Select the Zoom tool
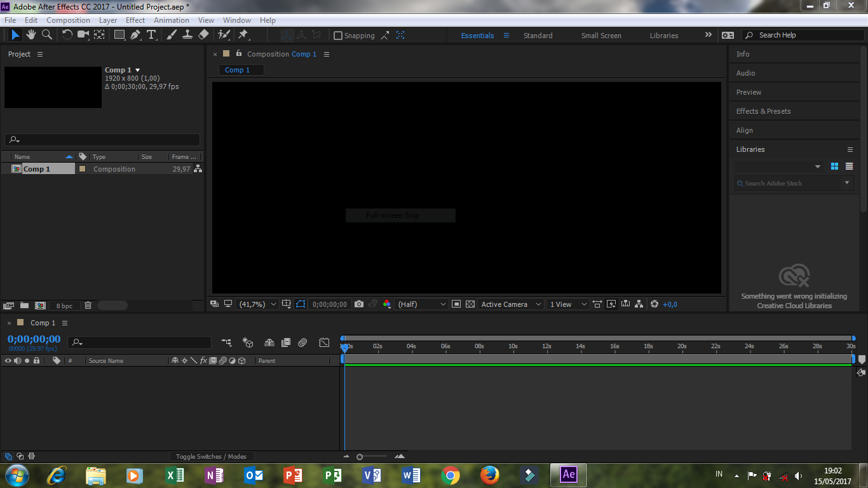868x488 pixels. (46, 35)
